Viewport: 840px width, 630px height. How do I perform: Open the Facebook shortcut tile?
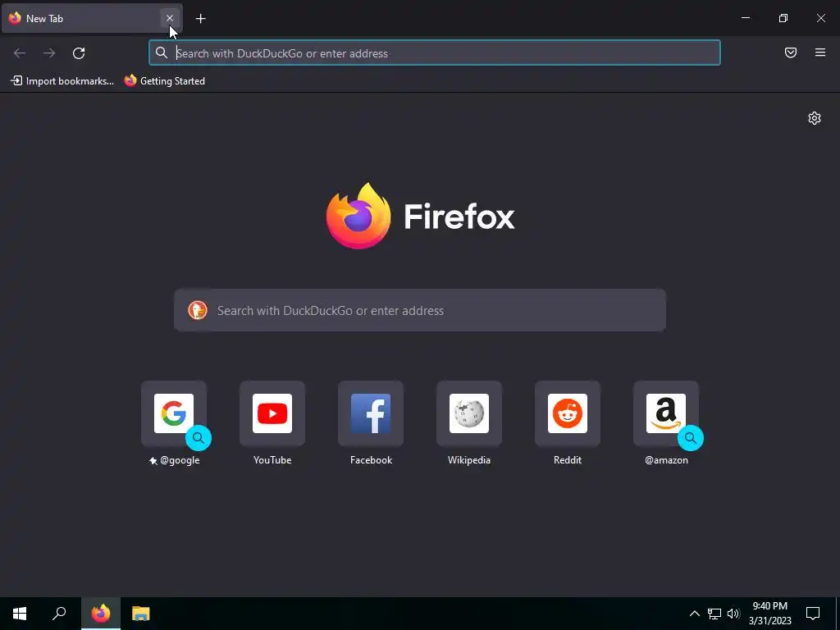point(371,413)
